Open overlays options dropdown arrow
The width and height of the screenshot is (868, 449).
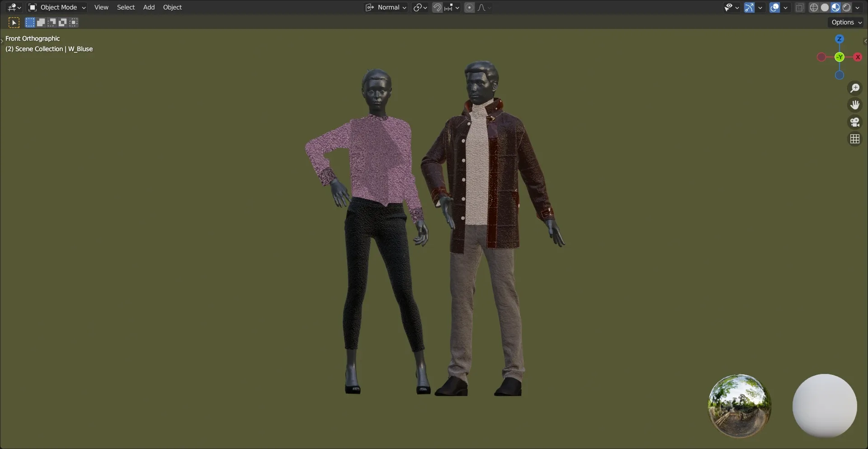tap(785, 7)
